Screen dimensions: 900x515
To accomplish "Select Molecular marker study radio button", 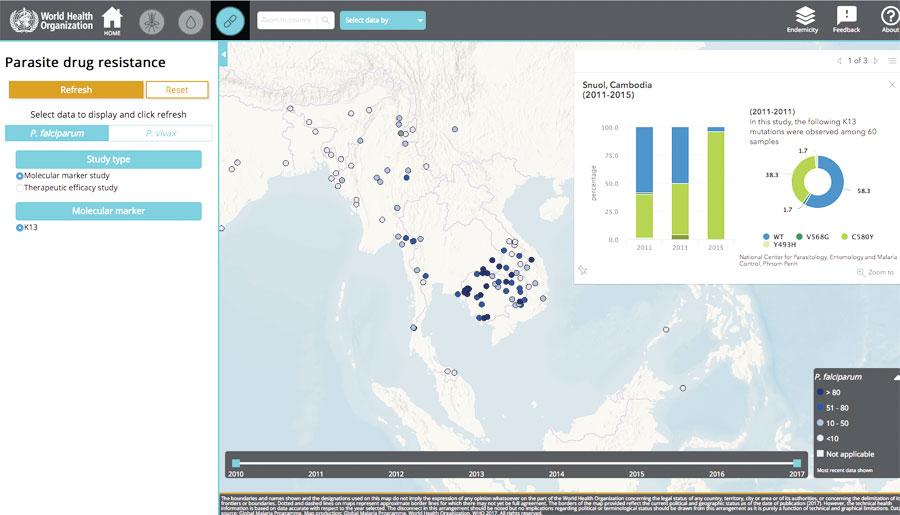I will pyautogui.click(x=20, y=176).
